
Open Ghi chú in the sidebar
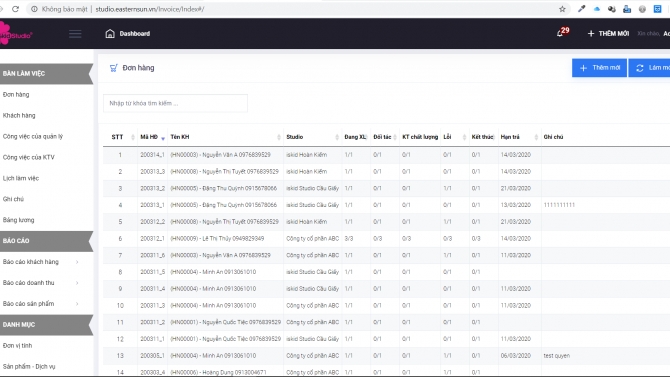tap(13, 199)
